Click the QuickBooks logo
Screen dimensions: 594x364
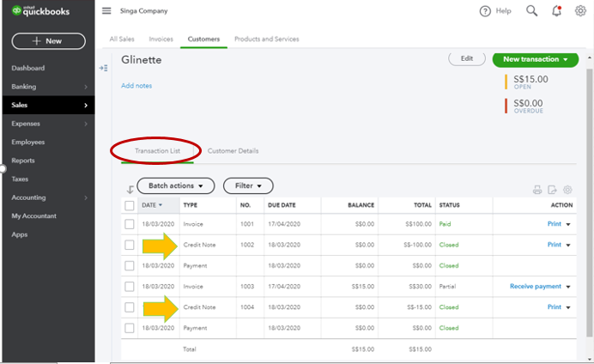(x=40, y=11)
